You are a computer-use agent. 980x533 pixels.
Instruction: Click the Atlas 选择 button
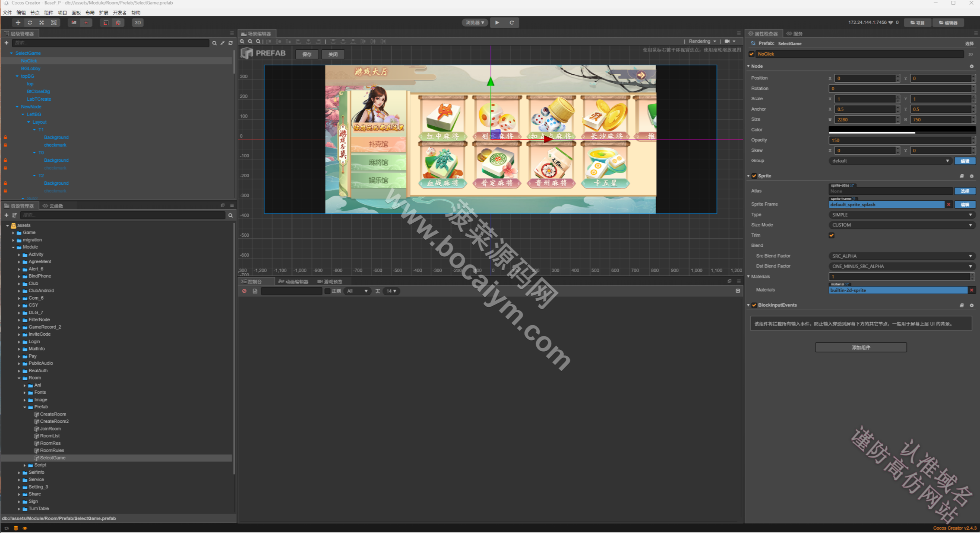[x=965, y=191]
